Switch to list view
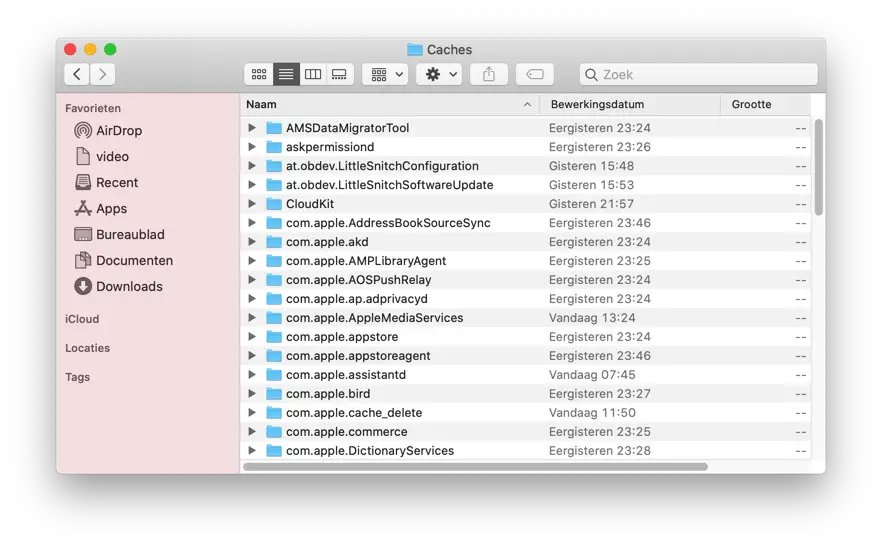The height and width of the screenshot is (548, 882). (x=286, y=74)
